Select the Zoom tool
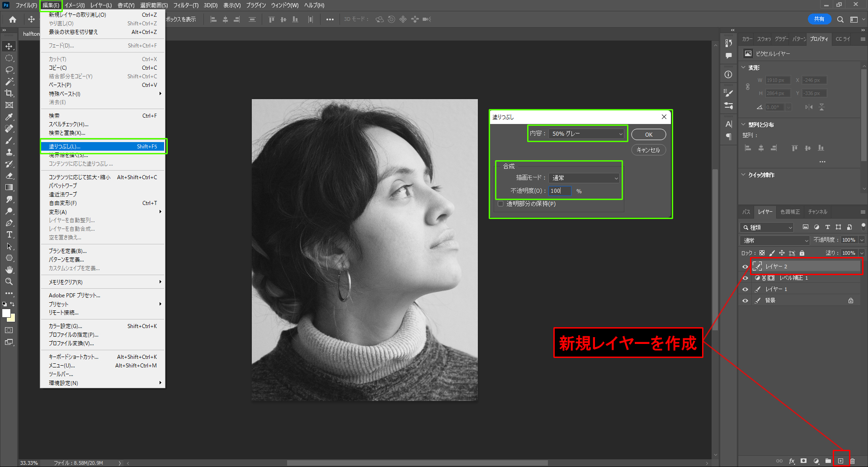The image size is (868, 467). (x=9, y=281)
